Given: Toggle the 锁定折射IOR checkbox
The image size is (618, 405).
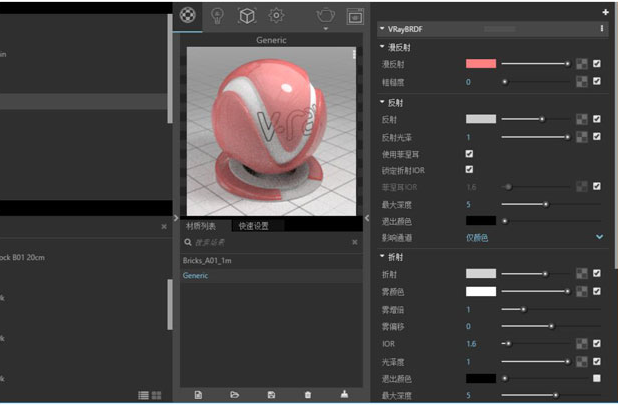Looking at the screenshot, I should point(469,170).
